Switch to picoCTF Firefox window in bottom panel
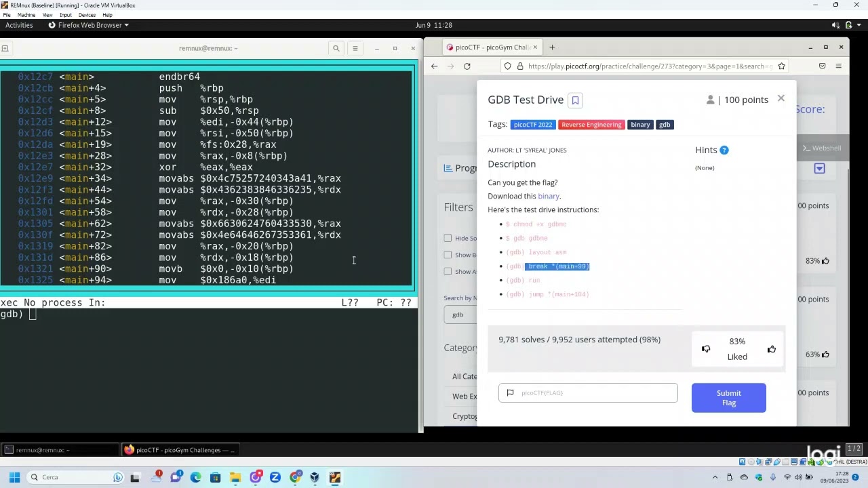Viewport: 868px width, 488px height. pyautogui.click(x=180, y=450)
